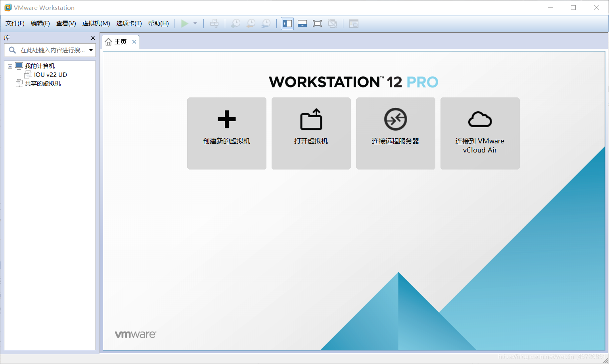Close the VMware Workstation window
Image resolution: width=609 pixels, height=364 pixels.
coord(597,8)
